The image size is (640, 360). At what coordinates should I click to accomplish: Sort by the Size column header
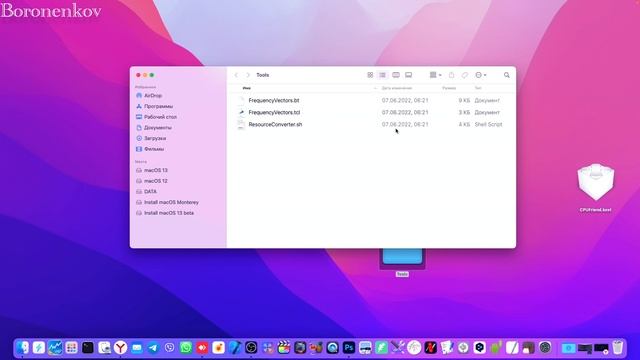(x=449, y=88)
